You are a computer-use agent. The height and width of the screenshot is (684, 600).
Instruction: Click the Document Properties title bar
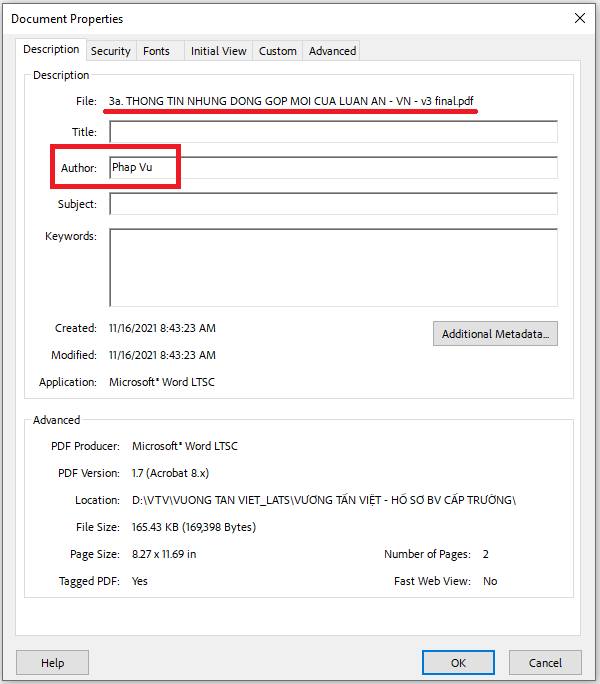click(250, 18)
